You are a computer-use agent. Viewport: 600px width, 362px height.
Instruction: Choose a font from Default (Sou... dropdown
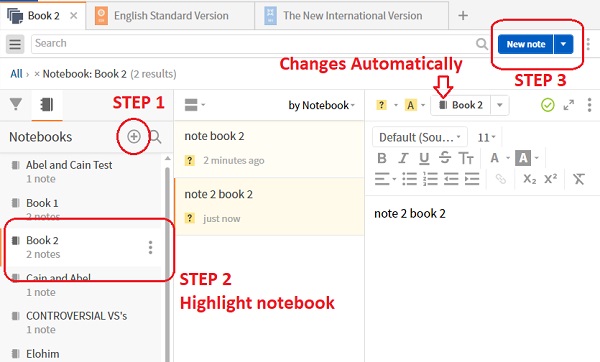420,137
